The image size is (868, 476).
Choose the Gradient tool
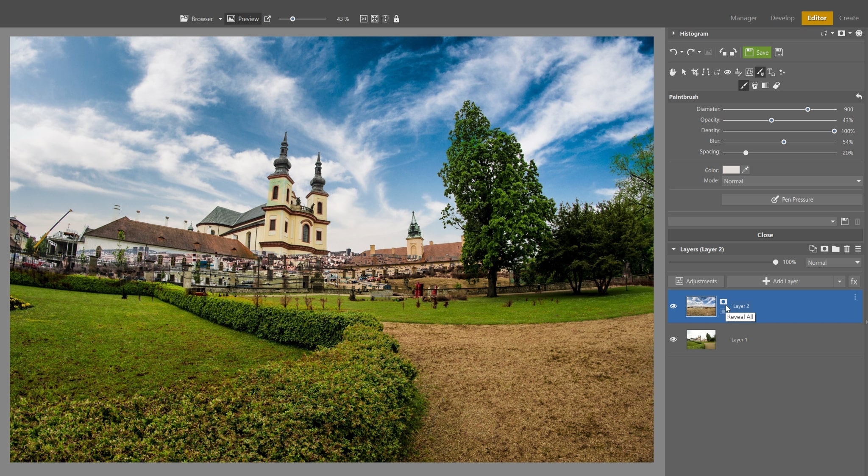tap(765, 86)
